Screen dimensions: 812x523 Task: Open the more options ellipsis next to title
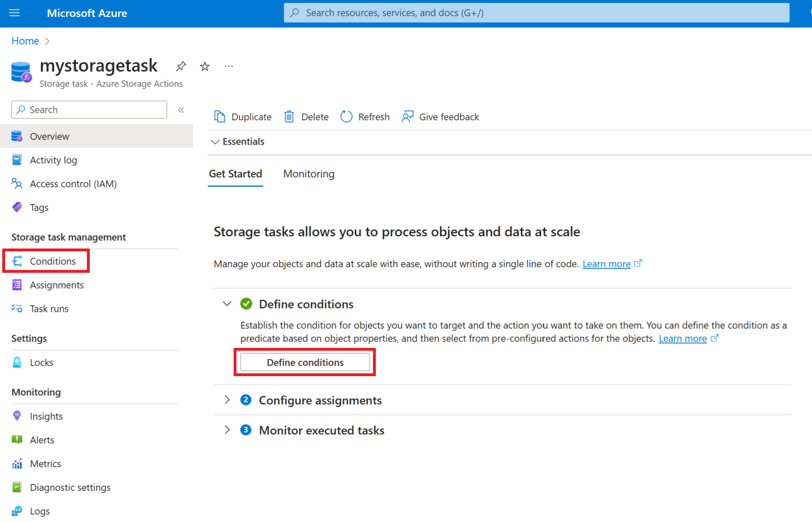tap(229, 66)
